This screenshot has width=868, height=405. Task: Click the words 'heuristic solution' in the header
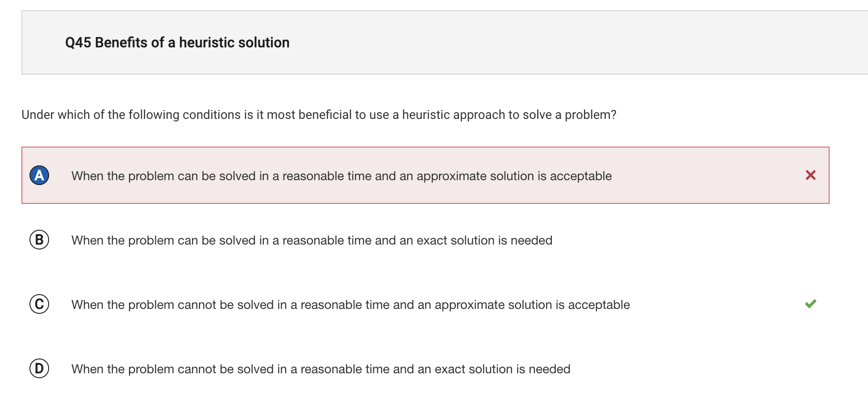(x=234, y=42)
